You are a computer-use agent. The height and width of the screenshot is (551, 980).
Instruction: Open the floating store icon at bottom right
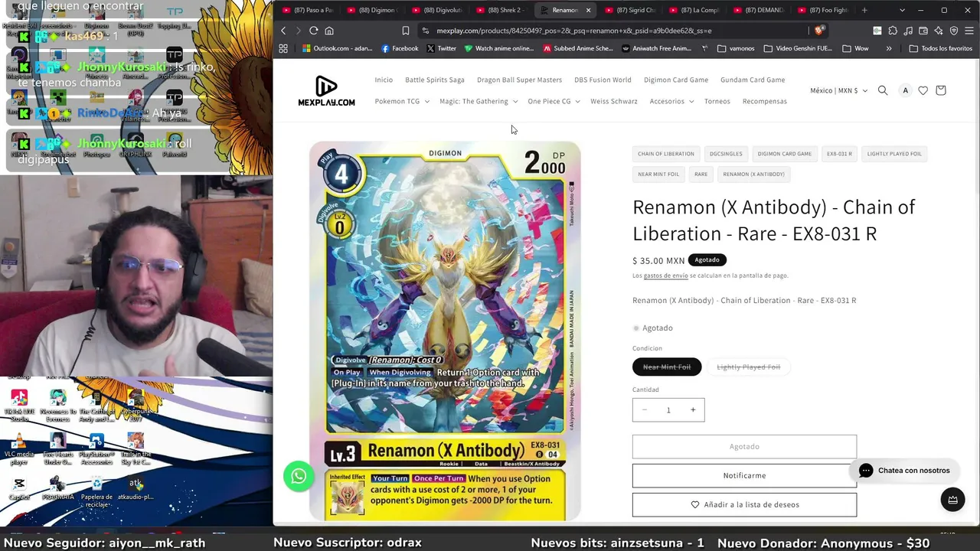pos(952,500)
